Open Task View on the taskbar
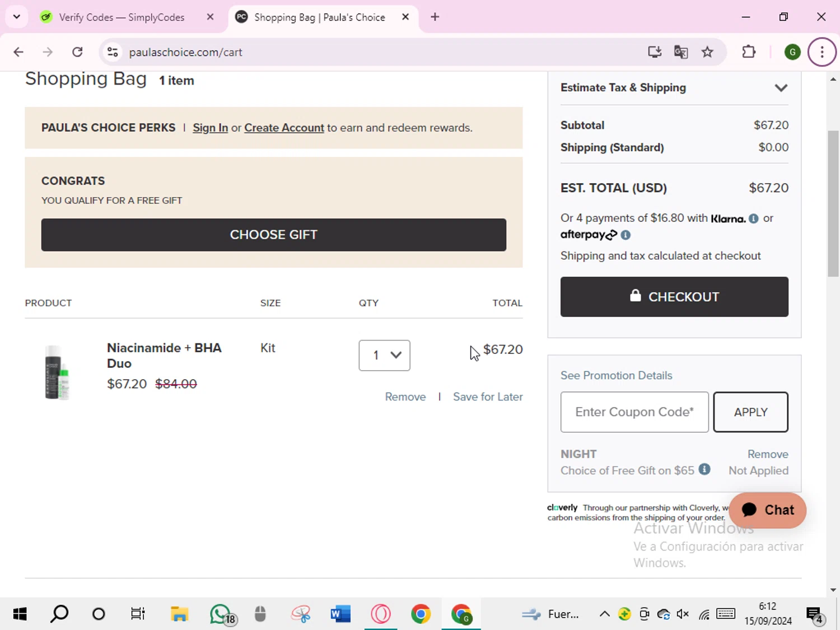This screenshot has width=840, height=630. click(x=138, y=614)
